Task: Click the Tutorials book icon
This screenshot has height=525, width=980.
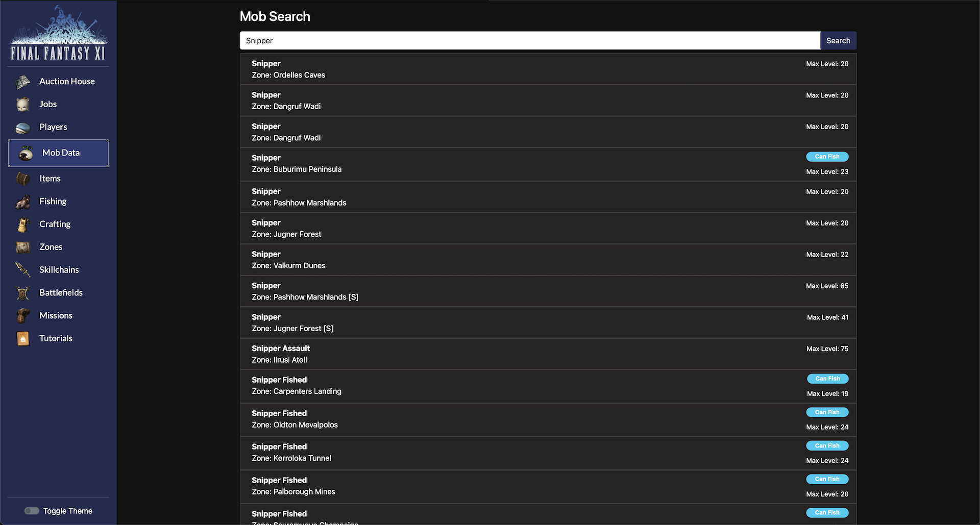Action: click(x=23, y=338)
